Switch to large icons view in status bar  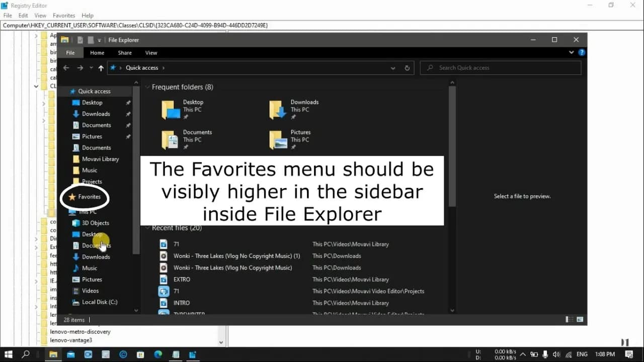click(x=580, y=319)
